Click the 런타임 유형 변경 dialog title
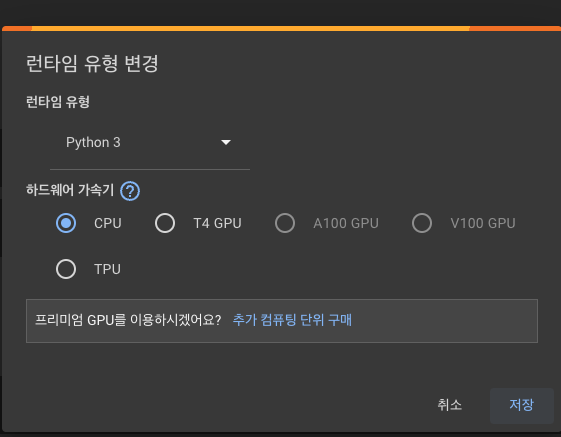The height and width of the screenshot is (437, 561). (92, 64)
